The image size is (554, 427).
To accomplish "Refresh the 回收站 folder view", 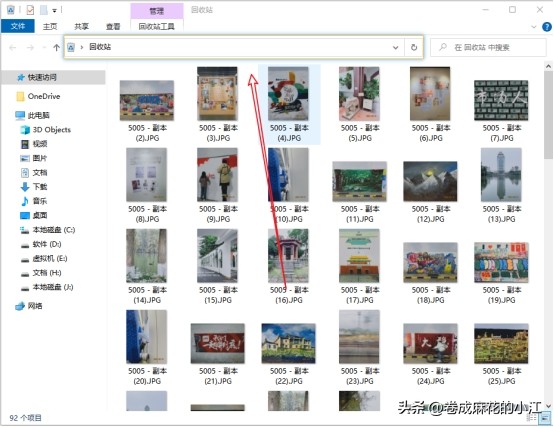I will 414,47.
